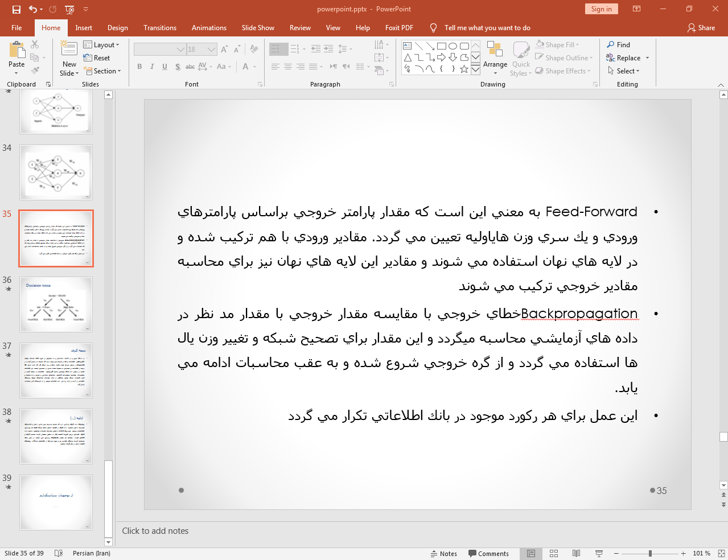Open the Shape Outline dropdown
Viewport: 728px width, 560px height.
click(x=564, y=58)
